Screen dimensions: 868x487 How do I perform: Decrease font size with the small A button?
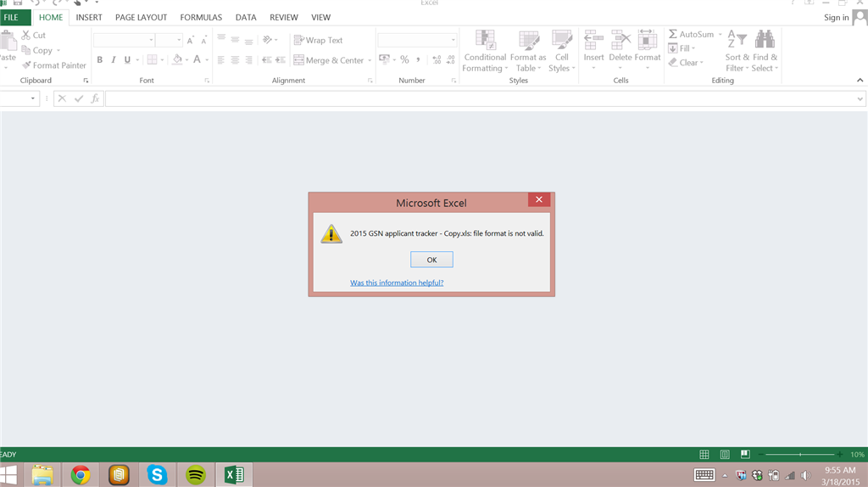[203, 41]
